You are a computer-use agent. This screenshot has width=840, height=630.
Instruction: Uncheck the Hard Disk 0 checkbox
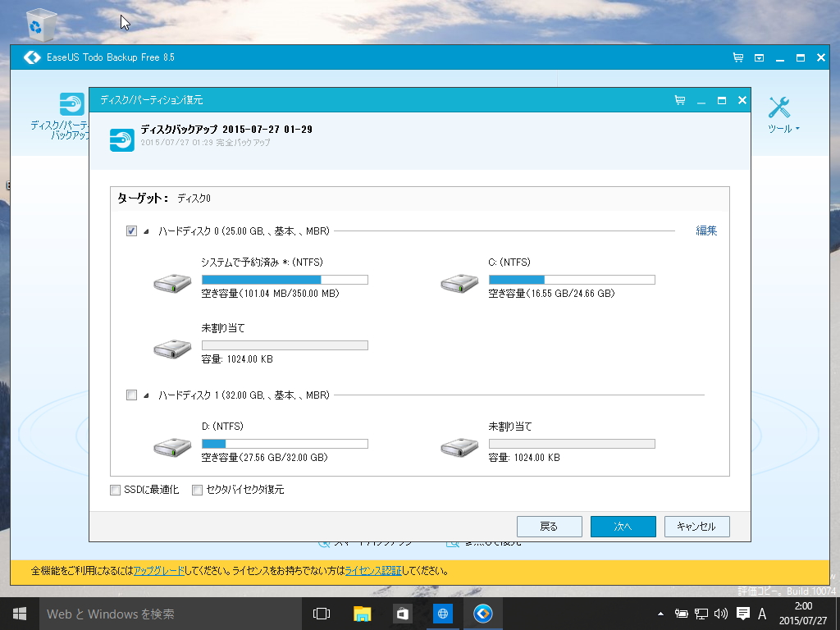point(131,231)
